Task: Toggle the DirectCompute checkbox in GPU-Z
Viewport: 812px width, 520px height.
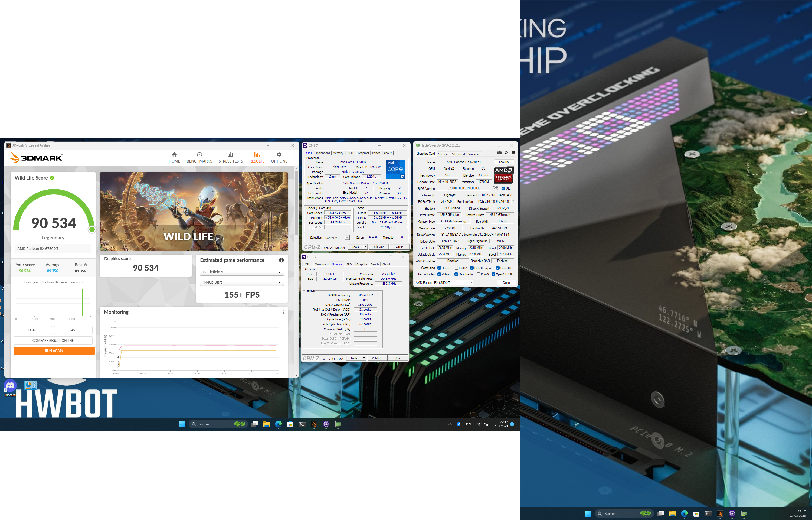Action: pos(472,268)
